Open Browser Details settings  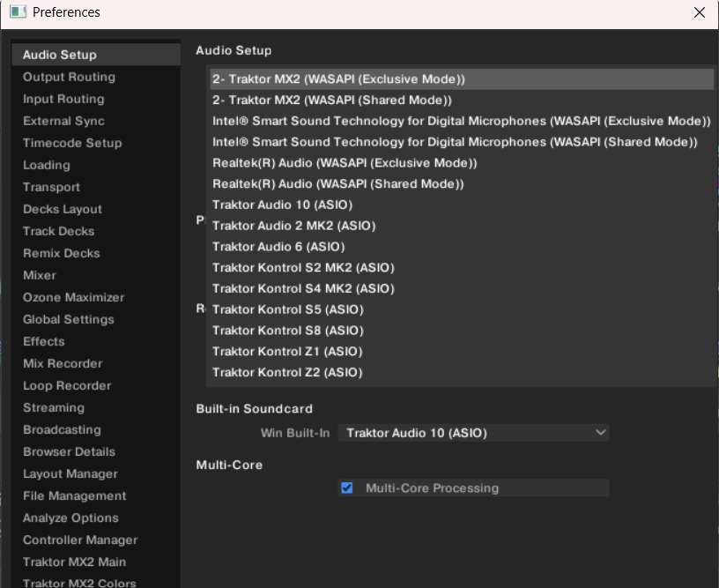click(96, 451)
